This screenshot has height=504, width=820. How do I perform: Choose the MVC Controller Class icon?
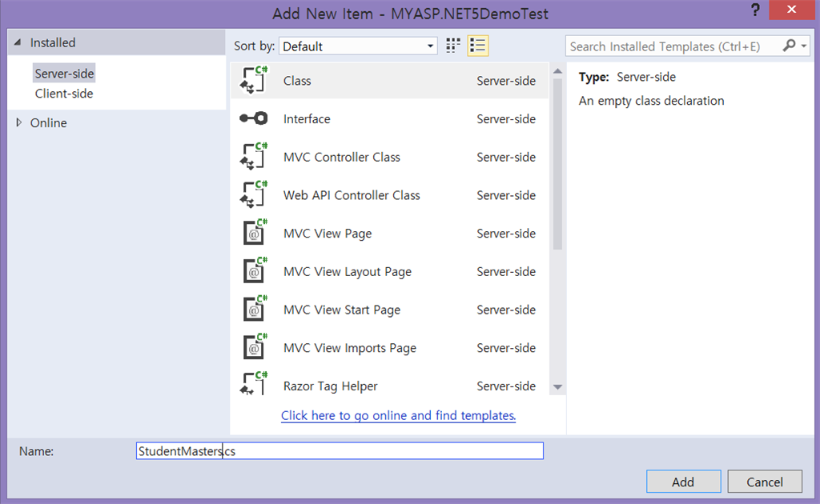254,157
